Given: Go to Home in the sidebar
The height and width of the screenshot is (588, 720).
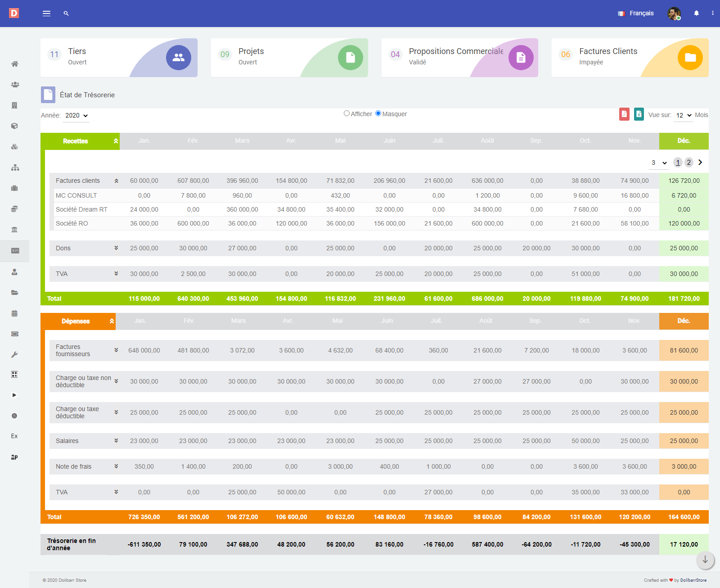Looking at the screenshot, I should (14, 64).
